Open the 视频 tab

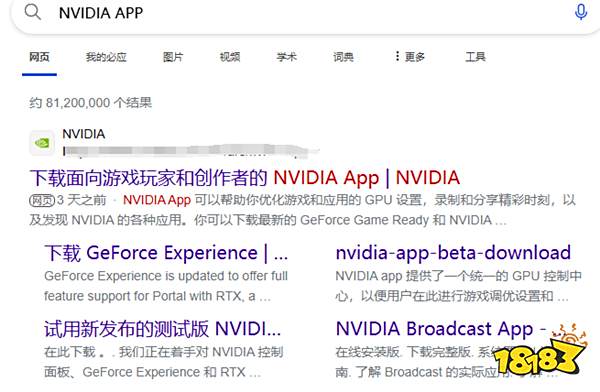click(230, 57)
